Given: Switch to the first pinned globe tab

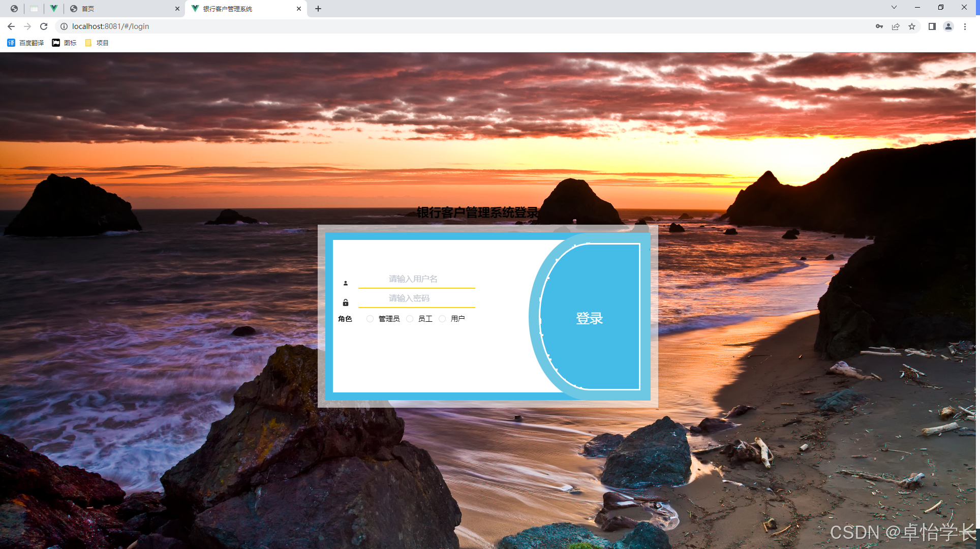Looking at the screenshot, I should [14, 9].
